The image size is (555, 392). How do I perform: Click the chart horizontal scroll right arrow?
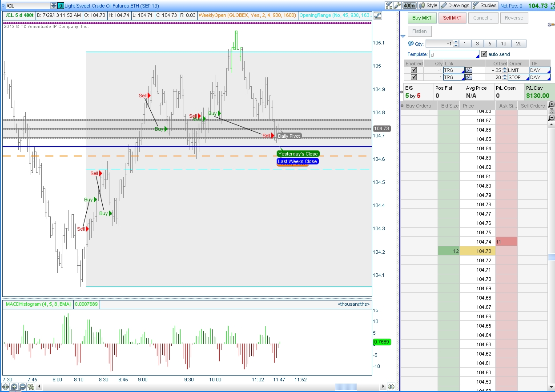(383, 387)
